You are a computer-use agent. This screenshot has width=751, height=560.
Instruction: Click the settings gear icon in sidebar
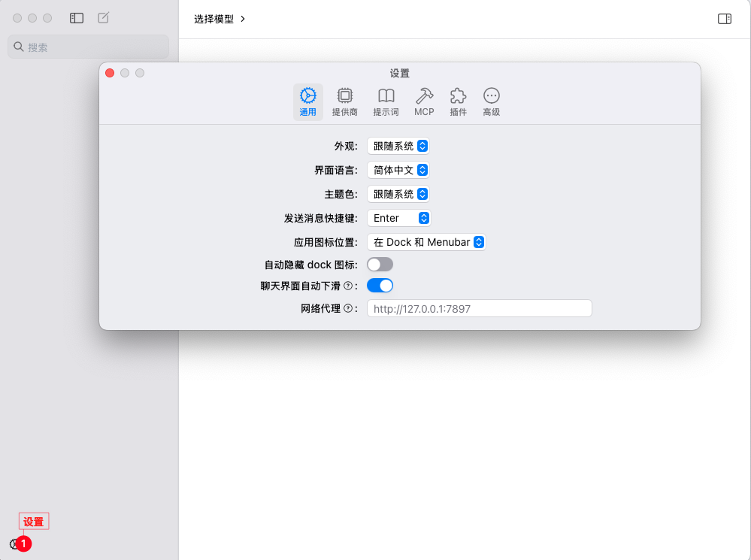click(x=14, y=543)
